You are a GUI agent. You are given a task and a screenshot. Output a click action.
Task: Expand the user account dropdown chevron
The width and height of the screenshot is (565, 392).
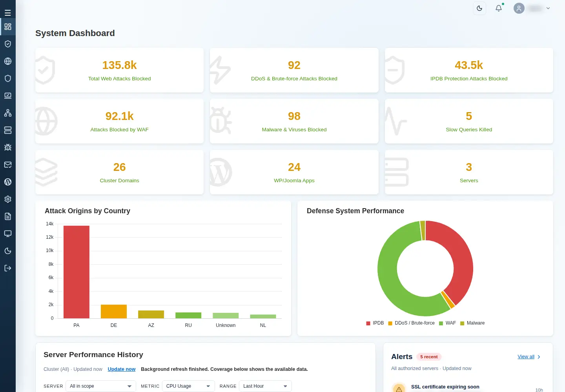tap(548, 8)
